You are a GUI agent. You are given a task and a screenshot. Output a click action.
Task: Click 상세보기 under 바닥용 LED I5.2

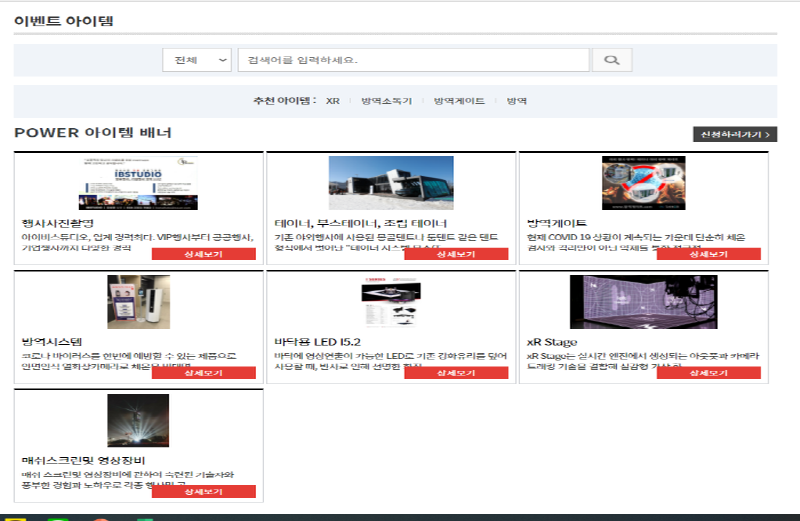(456, 373)
